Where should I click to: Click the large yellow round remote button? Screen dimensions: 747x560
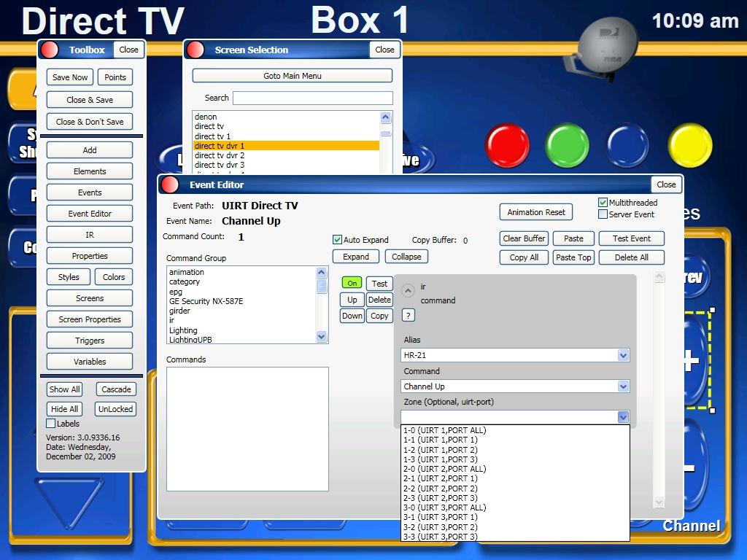[690, 145]
